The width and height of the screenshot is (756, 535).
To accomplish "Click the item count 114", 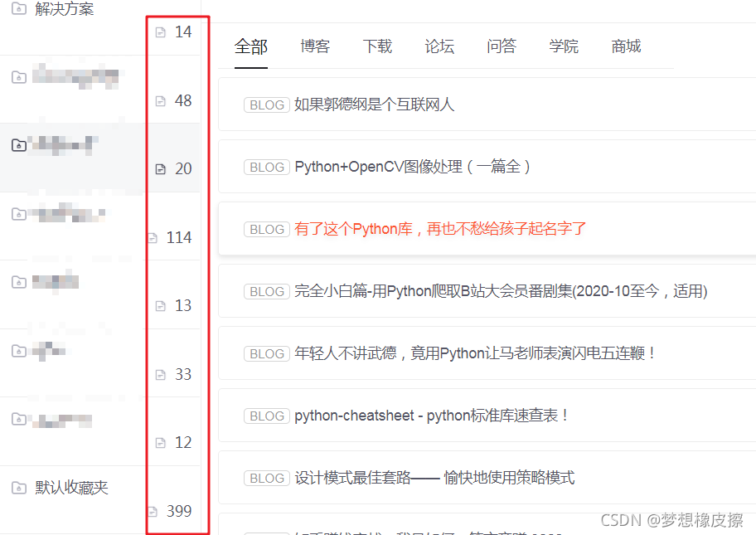I will (179, 237).
